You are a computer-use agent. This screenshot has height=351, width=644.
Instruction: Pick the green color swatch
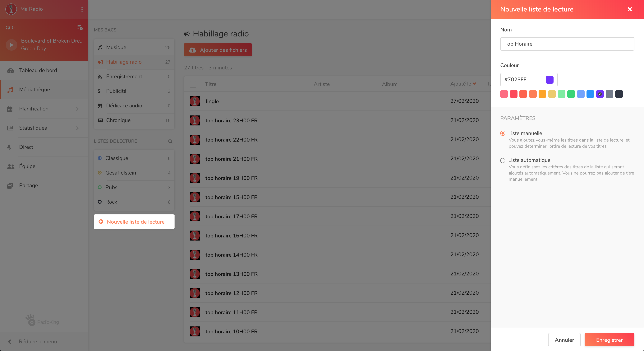tap(571, 94)
